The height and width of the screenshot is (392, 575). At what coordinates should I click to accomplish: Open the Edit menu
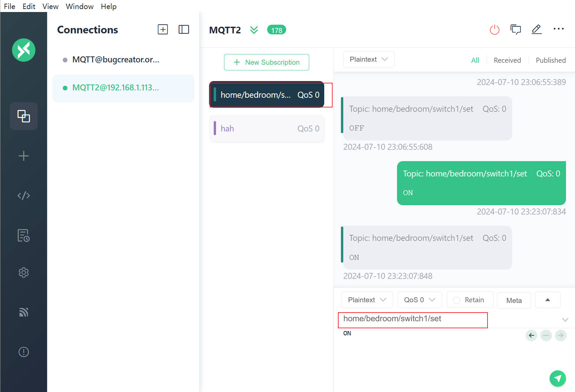(x=29, y=6)
